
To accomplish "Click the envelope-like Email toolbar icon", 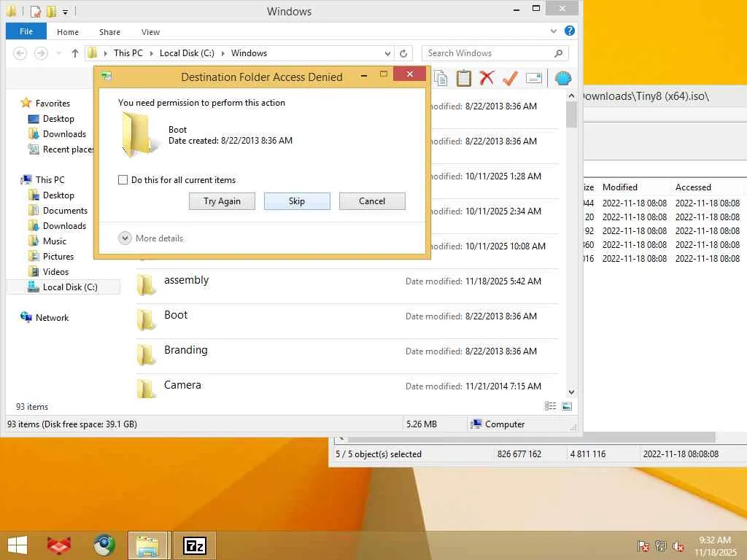I will pyautogui.click(x=533, y=78).
